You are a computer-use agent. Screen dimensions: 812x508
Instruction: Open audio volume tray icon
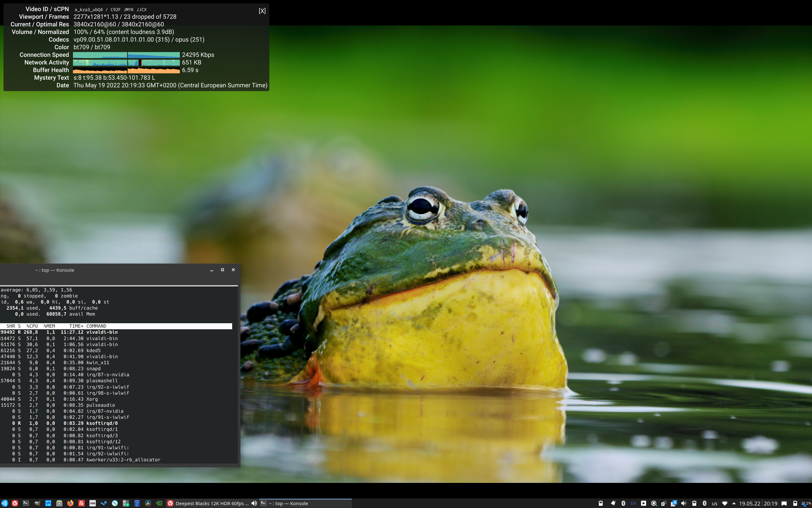coord(684,503)
